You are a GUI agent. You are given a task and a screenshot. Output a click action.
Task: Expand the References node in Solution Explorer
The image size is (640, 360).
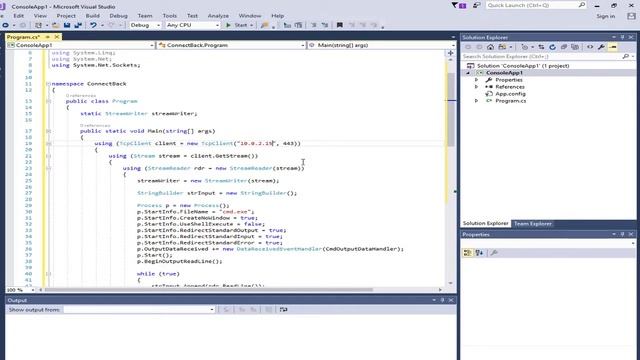tap(476, 87)
